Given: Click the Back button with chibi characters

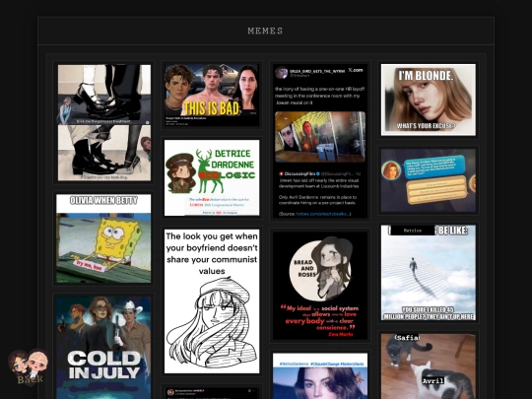Looking at the screenshot, I should pyautogui.click(x=29, y=368).
